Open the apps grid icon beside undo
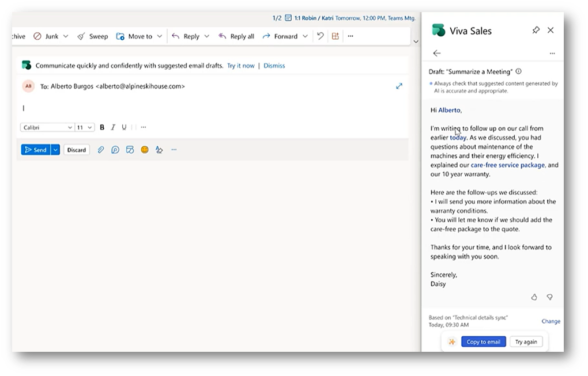588x376 pixels. coord(336,36)
